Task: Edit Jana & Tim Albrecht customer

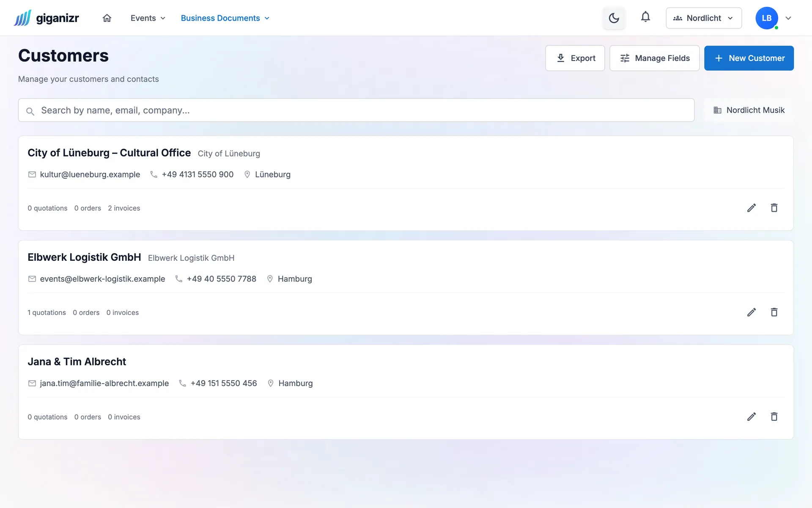Action: point(752,417)
